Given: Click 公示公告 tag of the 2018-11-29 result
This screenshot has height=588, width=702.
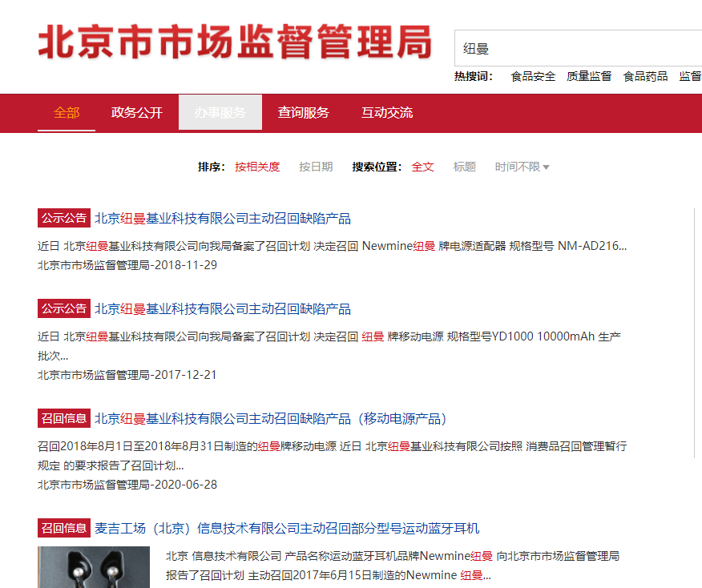Looking at the screenshot, I should (64, 219).
